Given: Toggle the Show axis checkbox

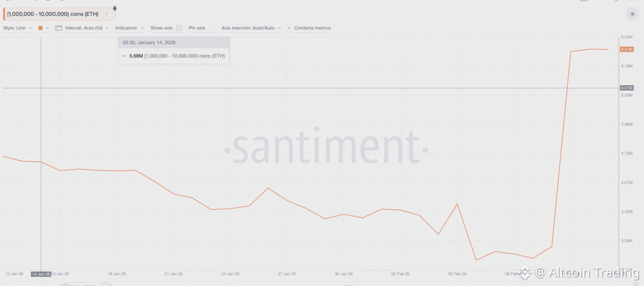Looking at the screenshot, I should (179, 28).
